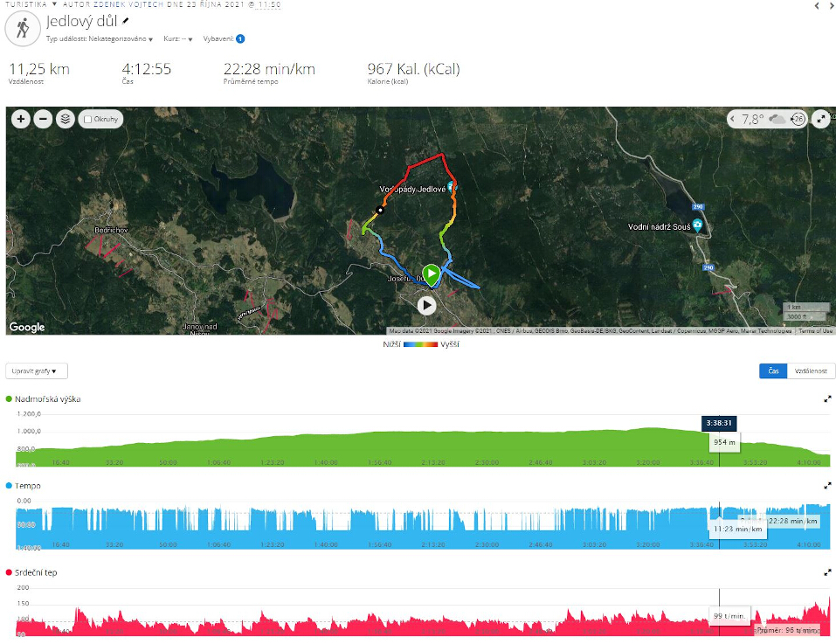Image resolution: width=836 pixels, height=644 pixels.
Task: Click the Vodopády Jedlové photo marker
Action: tap(452, 187)
